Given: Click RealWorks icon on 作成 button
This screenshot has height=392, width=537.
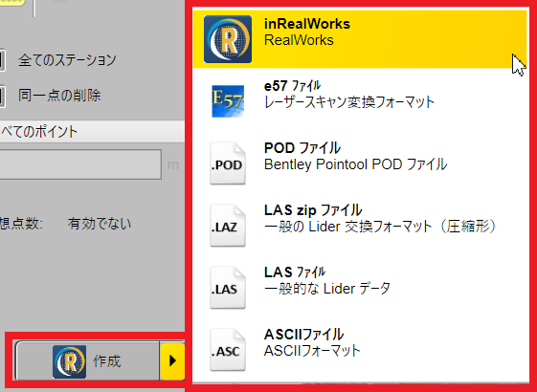Looking at the screenshot, I should 69,361.
